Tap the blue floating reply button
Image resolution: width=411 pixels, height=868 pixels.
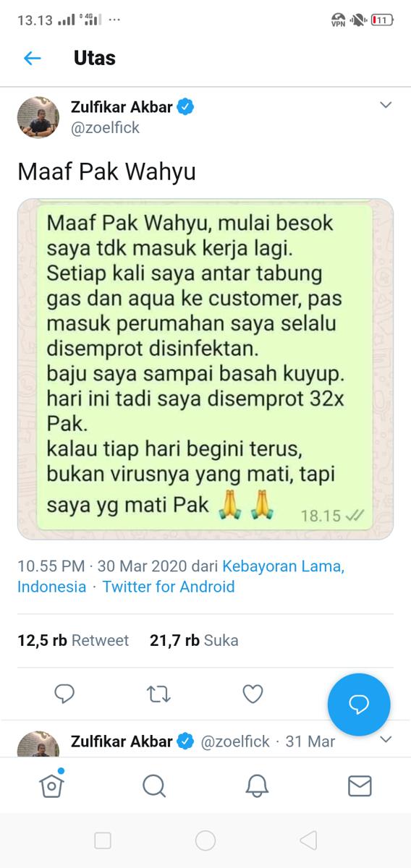click(x=359, y=705)
